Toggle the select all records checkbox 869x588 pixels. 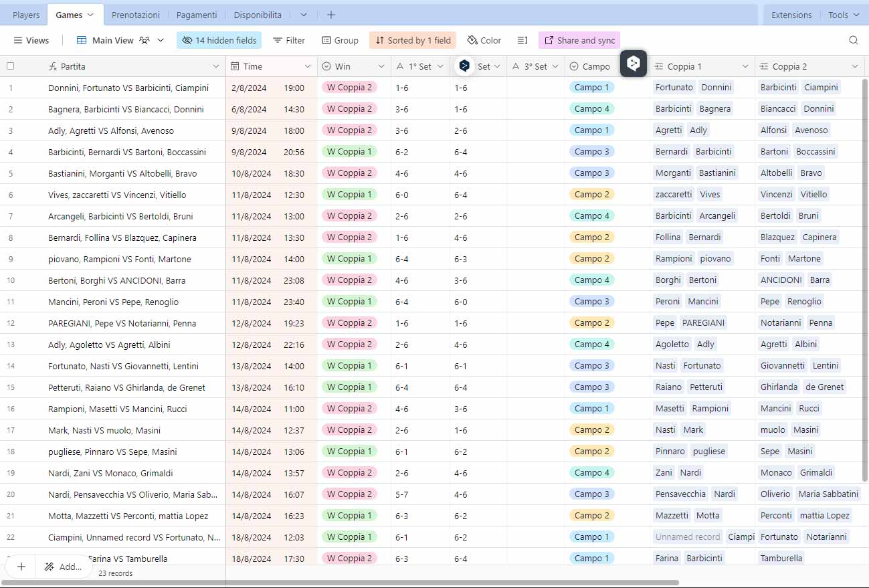(x=10, y=66)
